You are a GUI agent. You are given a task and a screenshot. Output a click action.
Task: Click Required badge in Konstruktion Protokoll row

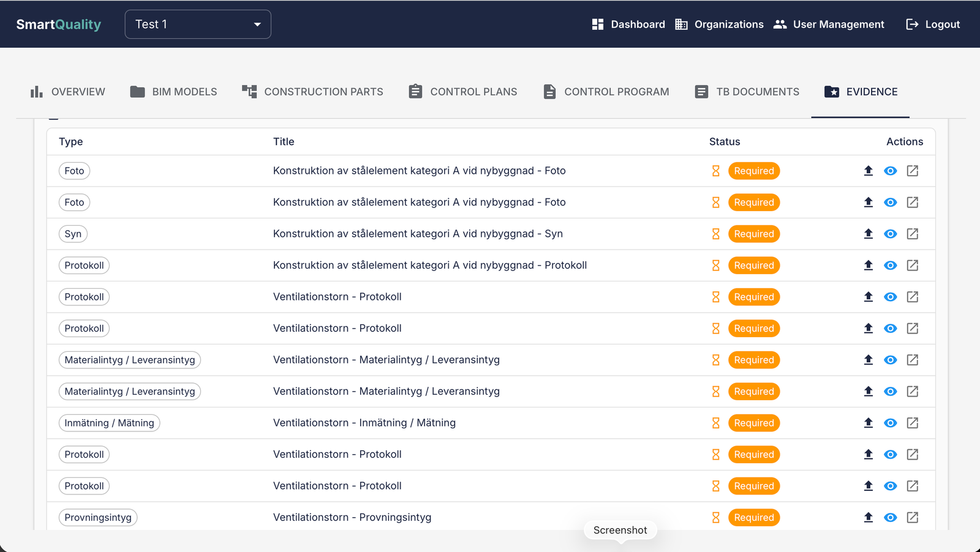(754, 265)
